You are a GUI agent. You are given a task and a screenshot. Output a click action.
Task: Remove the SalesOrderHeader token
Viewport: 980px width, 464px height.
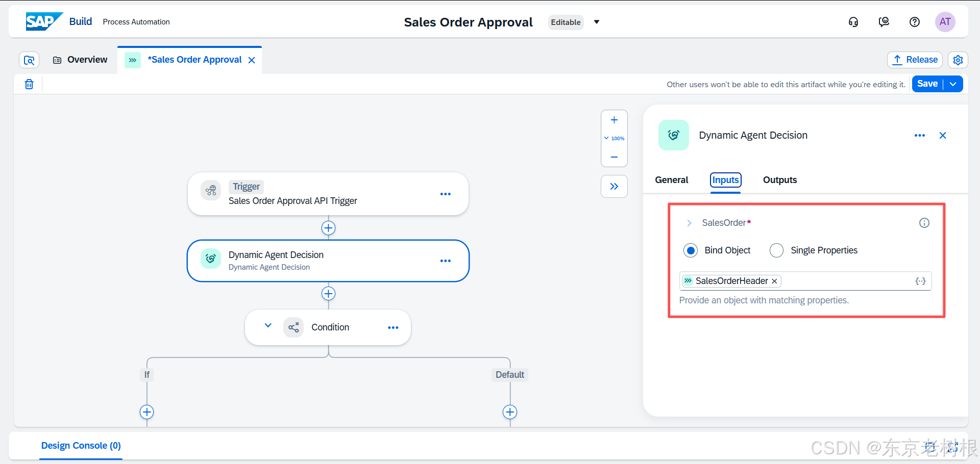point(774,281)
